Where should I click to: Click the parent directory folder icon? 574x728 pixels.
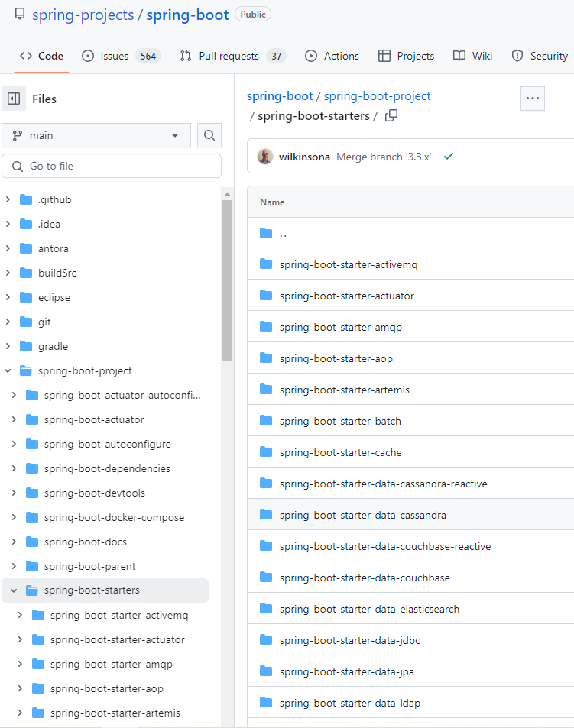pyautogui.click(x=266, y=233)
